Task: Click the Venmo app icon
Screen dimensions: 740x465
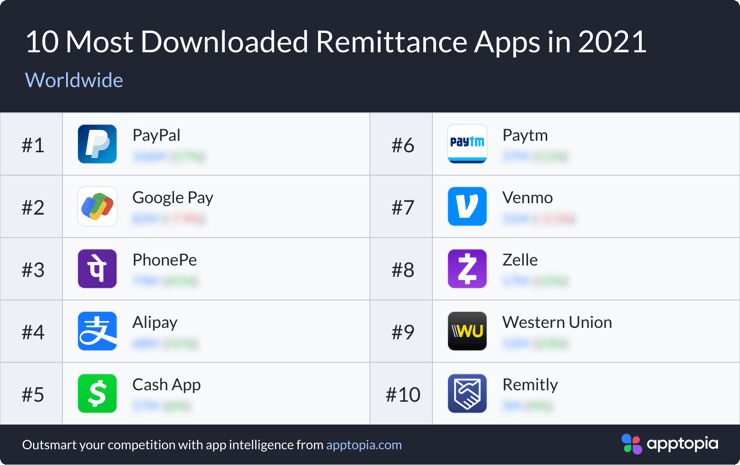Action: pyautogui.click(x=467, y=207)
